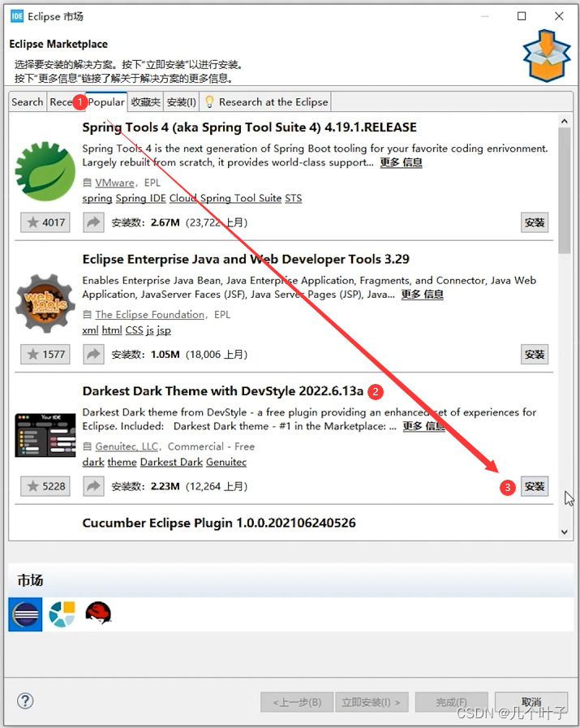This screenshot has height=728, width=580.
Task: Install Spring Tools 4 with 安装 button
Action: tap(535, 222)
